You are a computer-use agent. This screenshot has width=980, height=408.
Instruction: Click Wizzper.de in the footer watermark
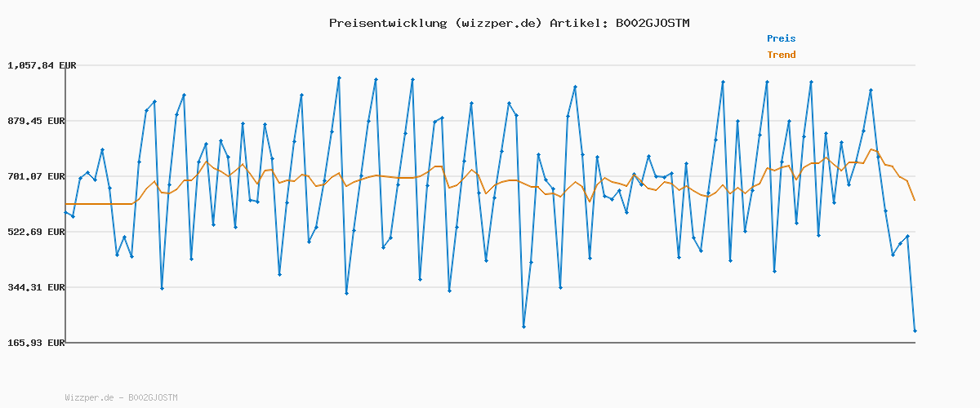pyautogui.click(x=91, y=398)
